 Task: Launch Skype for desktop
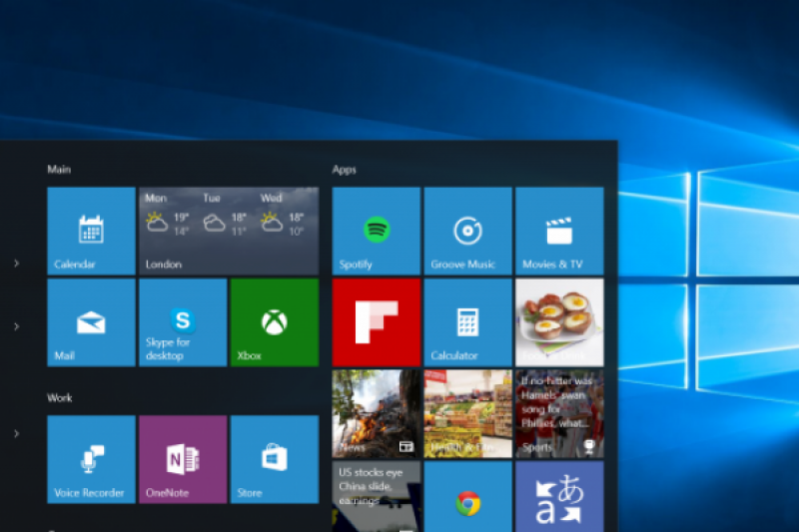click(183, 322)
